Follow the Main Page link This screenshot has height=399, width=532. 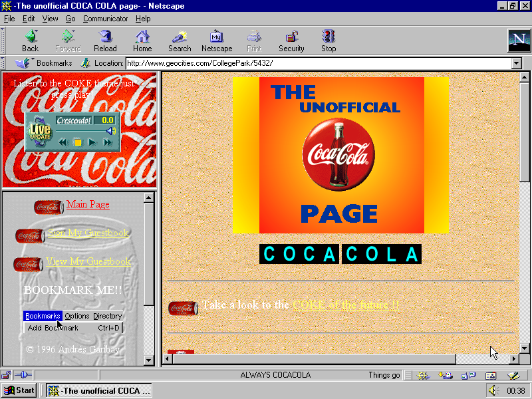coord(88,204)
